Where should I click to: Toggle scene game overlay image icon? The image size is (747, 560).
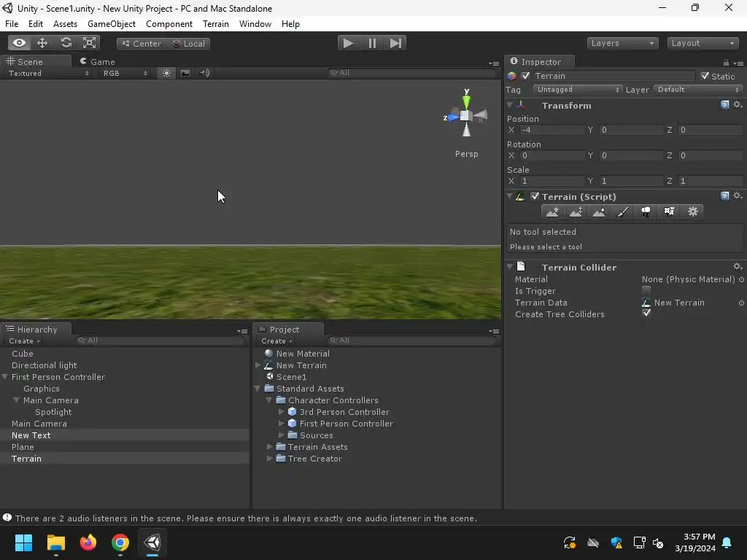(x=185, y=73)
